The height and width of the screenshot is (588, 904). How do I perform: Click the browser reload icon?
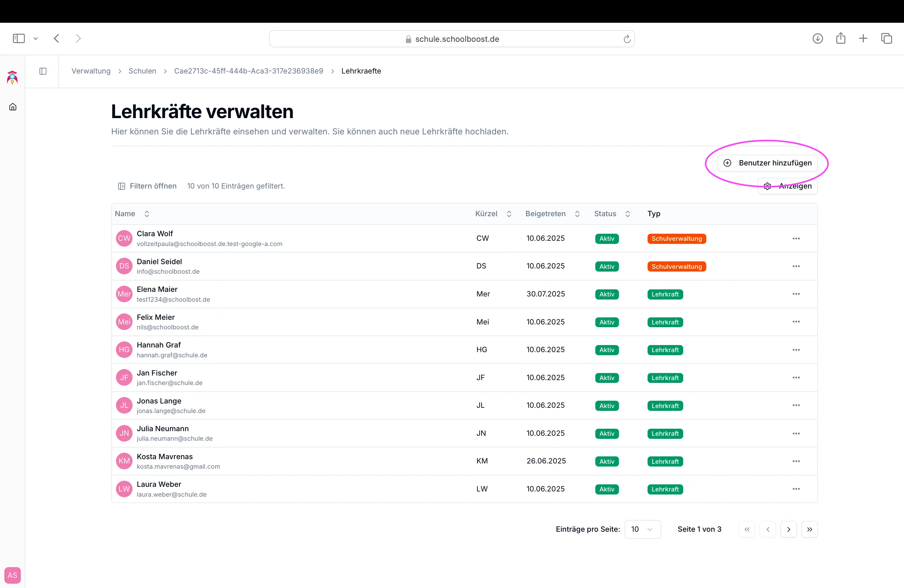click(x=627, y=39)
